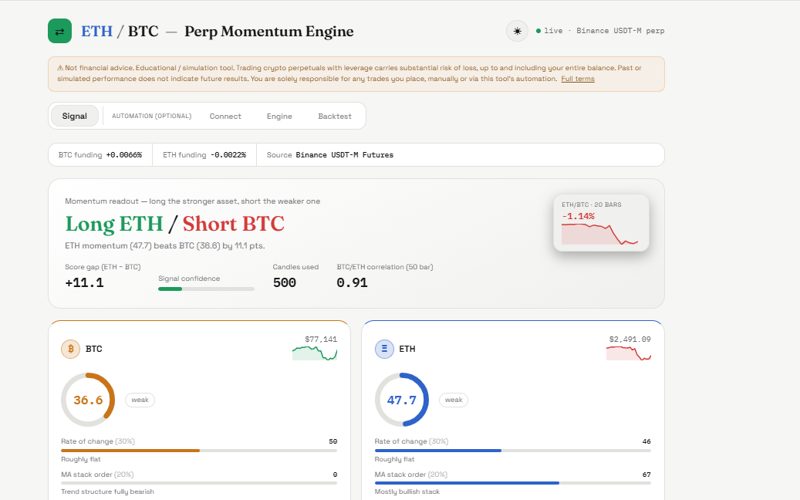Click the ETH/BTC 20 bars mini chart
Image resolution: width=800 pixels, height=500 pixels.
[601, 223]
